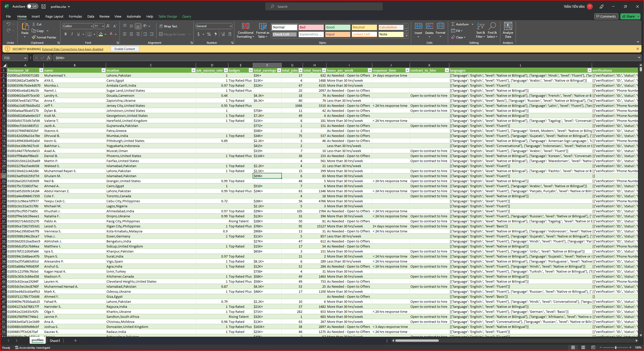This screenshot has height=351, width=644.
Task: Open the Table Design ribbon tab
Action: pyautogui.click(x=167, y=17)
